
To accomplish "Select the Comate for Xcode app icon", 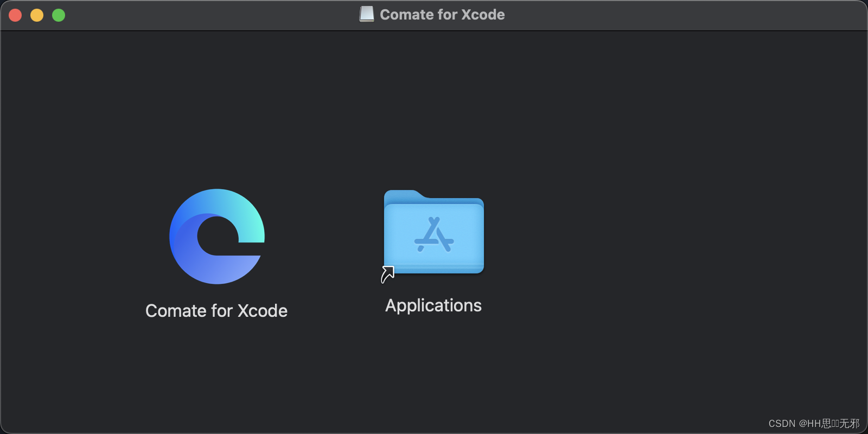I will (217, 237).
